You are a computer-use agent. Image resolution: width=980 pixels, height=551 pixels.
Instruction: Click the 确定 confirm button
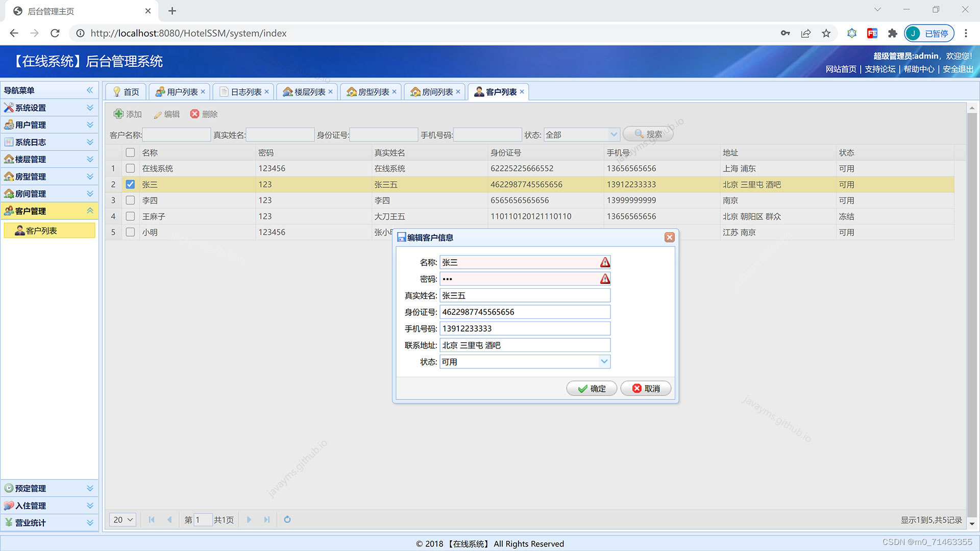pyautogui.click(x=592, y=388)
